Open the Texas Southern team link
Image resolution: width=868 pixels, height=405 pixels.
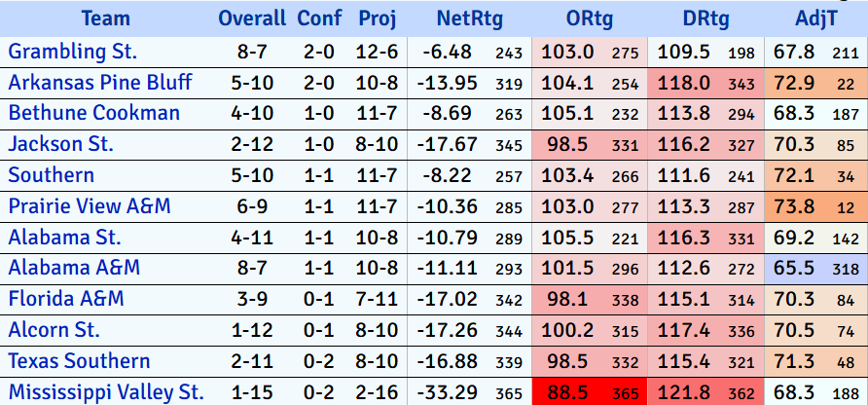[80, 361]
